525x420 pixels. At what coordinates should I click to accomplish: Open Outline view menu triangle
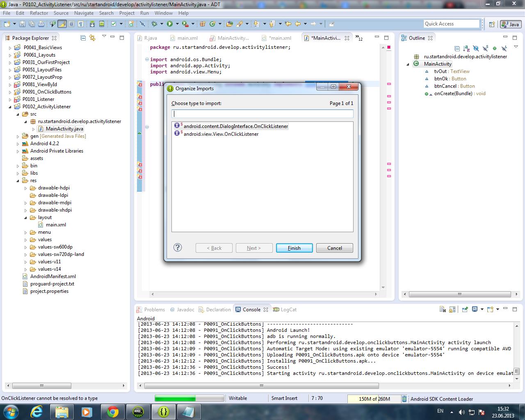point(516,46)
